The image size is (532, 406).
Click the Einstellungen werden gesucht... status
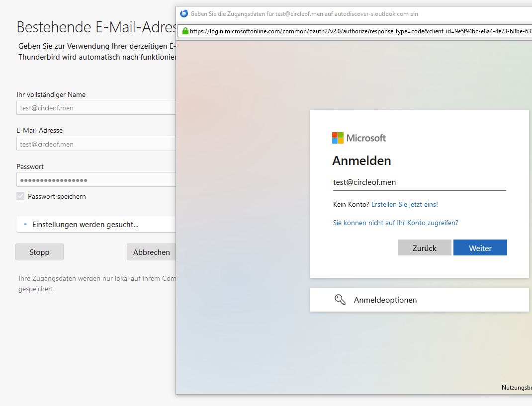point(96,225)
